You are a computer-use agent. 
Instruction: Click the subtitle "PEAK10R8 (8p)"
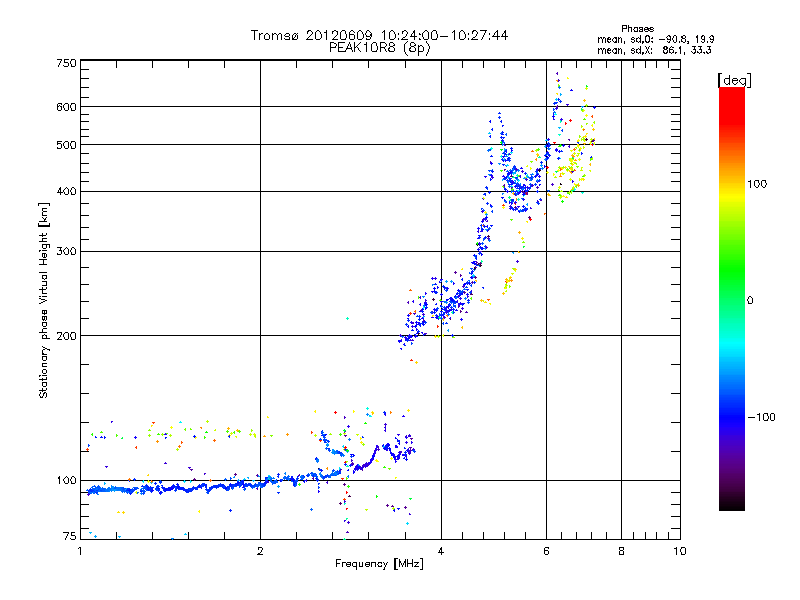379,48
